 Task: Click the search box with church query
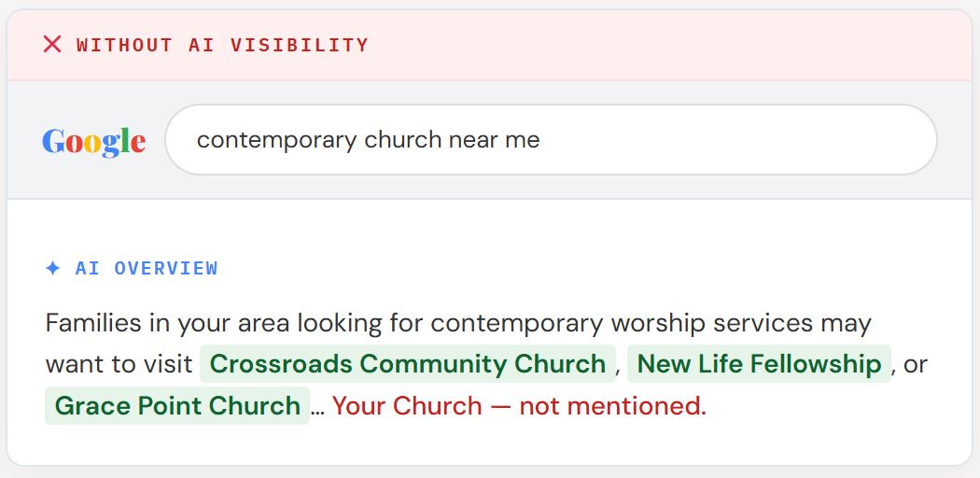pyautogui.click(x=551, y=139)
